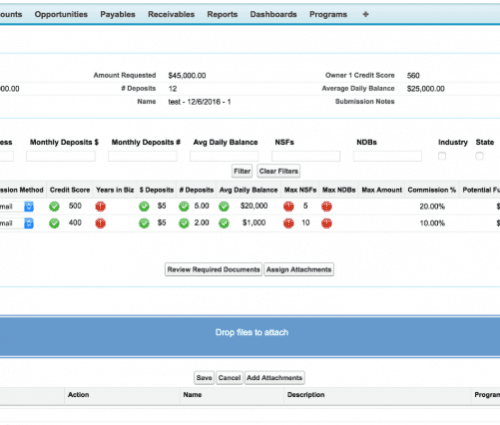Click the Clear Filters button
The image size is (500, 425).
click(x=279, y=171)
